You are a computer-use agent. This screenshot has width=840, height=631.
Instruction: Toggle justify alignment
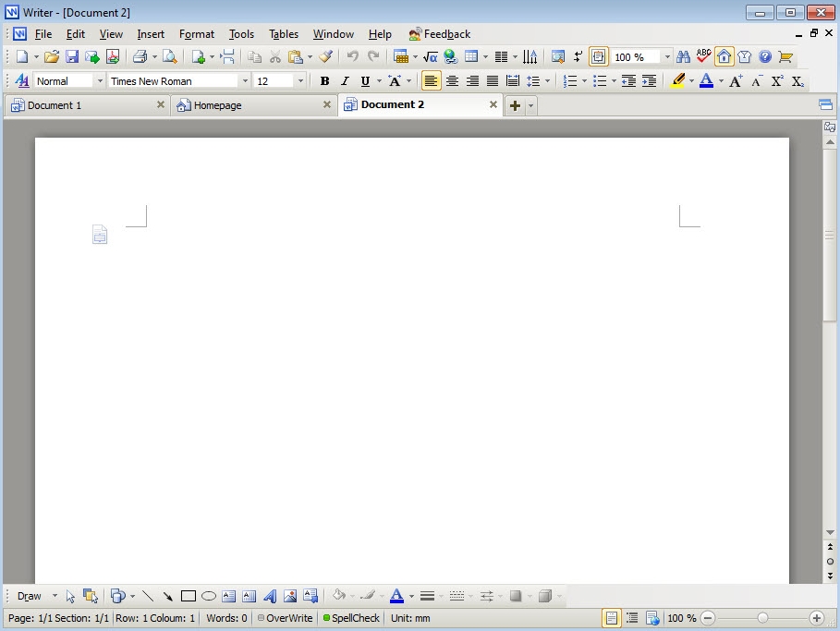point(493,81)
